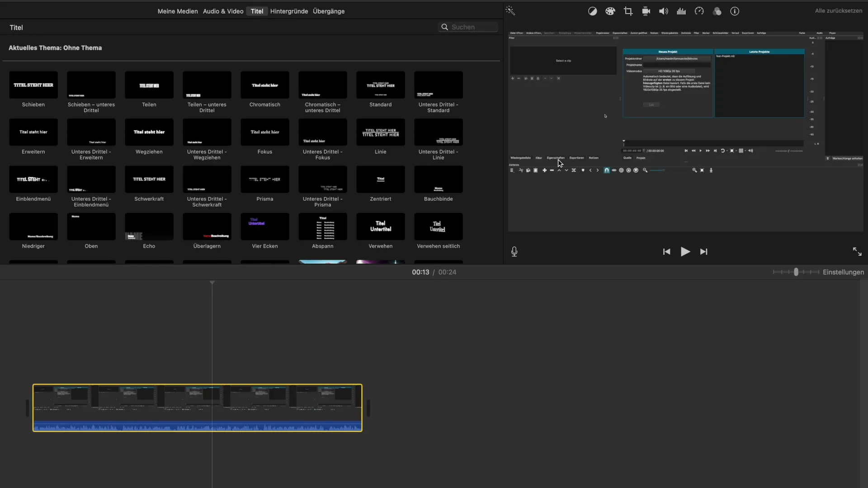Click the playhead marker on timeline

(x=212, y=283)
